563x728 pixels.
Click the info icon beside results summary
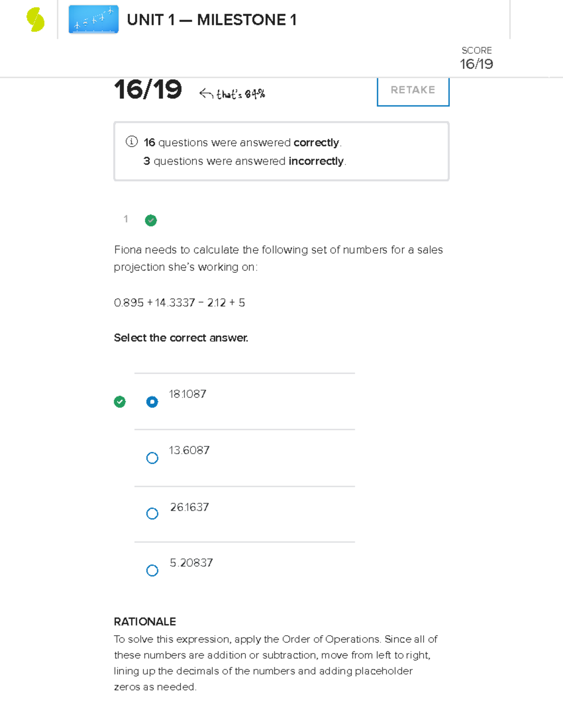coord(131,142)
